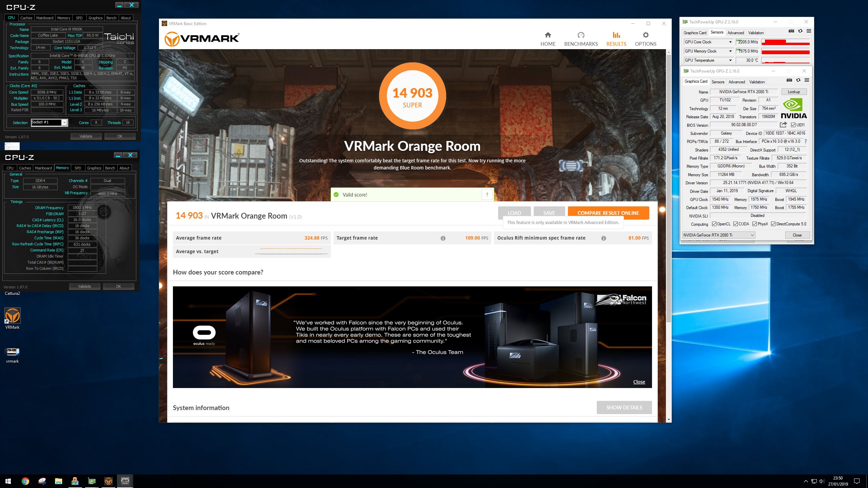
Task: Click the Close button in GPU-Z window
Action: coord(797,235)
